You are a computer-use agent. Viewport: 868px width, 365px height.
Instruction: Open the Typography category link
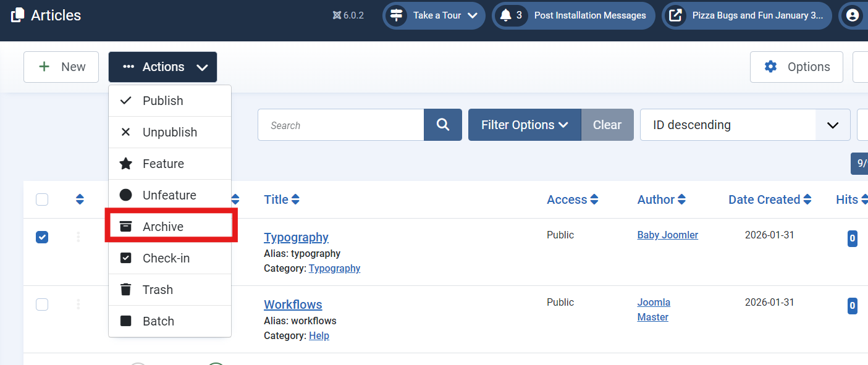click(x=334, y=268)
